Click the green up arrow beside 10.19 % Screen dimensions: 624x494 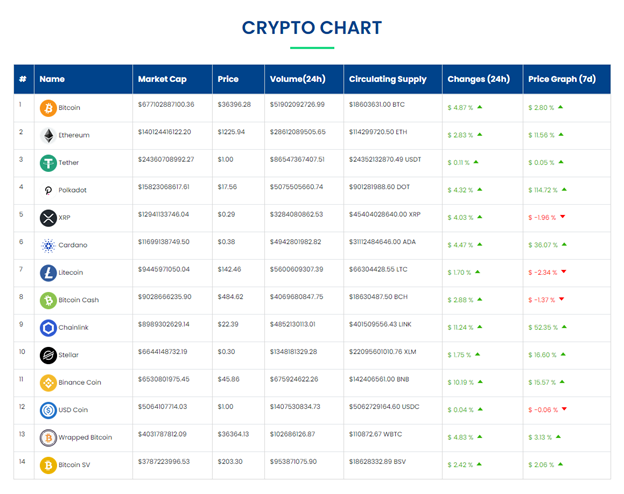point(480,382)
